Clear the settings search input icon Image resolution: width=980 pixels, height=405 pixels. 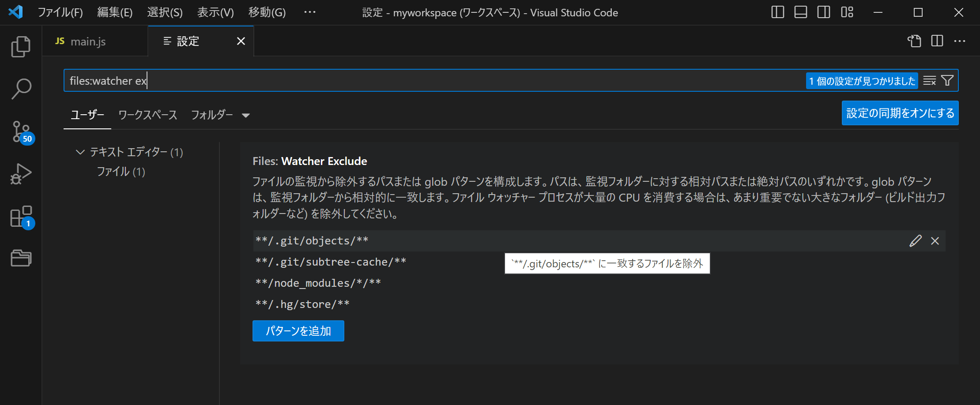929,81
